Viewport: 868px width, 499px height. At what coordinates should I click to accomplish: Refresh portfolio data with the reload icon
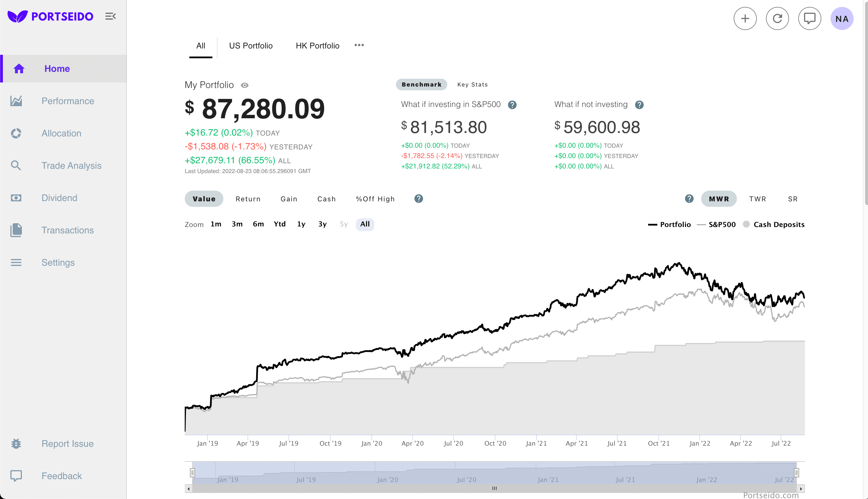pos(777,18)
